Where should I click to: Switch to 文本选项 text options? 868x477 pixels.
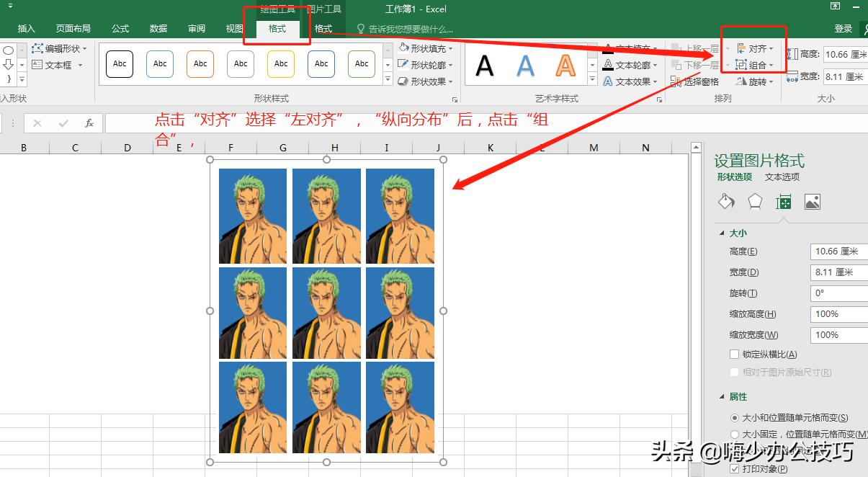point(782,177)
